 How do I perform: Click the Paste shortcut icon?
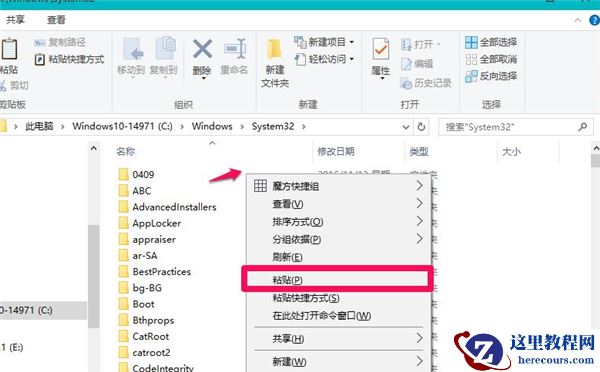(39, 59)
